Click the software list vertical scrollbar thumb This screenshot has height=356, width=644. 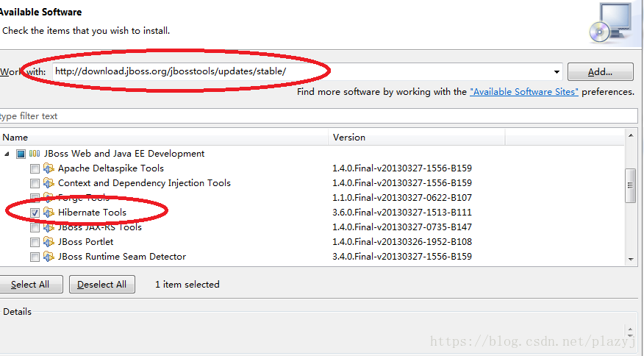coord(631,185)
